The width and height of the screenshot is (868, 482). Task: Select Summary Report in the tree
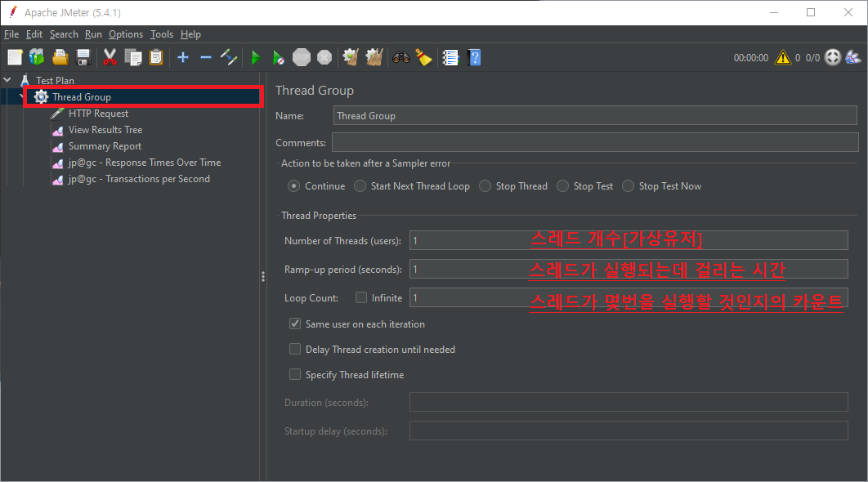click(105, 146)
